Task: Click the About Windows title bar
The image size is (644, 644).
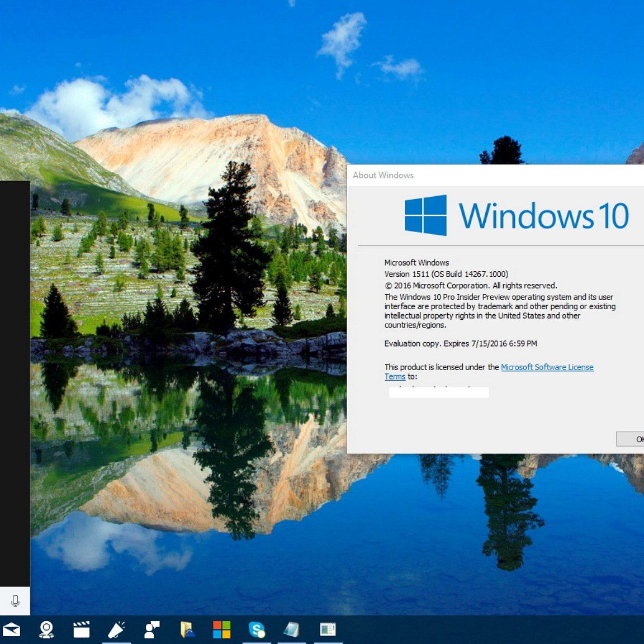Action: click(x=495, y=175)
